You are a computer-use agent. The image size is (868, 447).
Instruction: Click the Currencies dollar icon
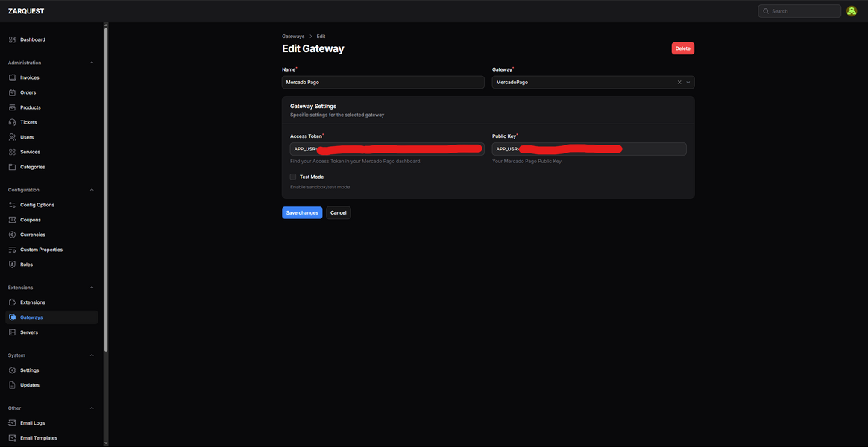click(x=12, y=235)
